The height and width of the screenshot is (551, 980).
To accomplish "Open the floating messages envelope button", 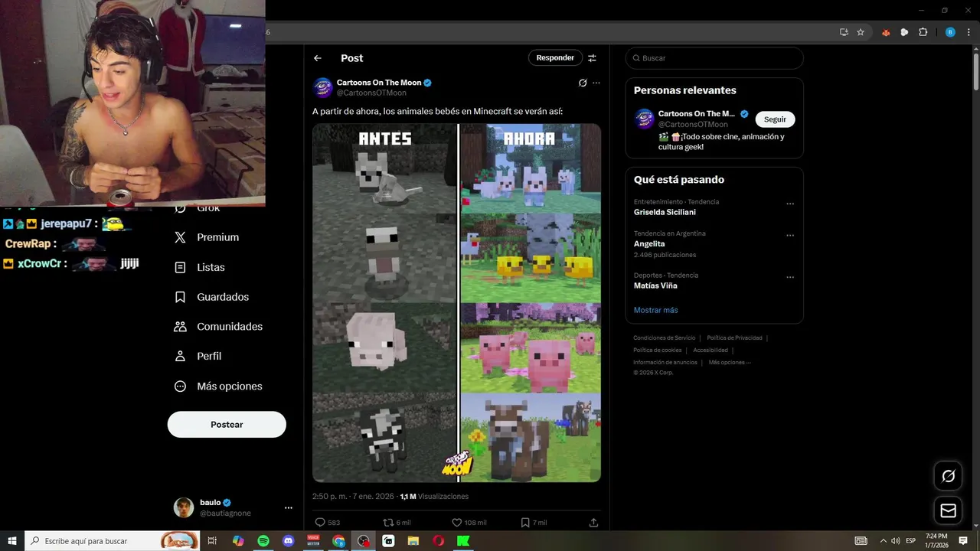I will pos(949,510).
